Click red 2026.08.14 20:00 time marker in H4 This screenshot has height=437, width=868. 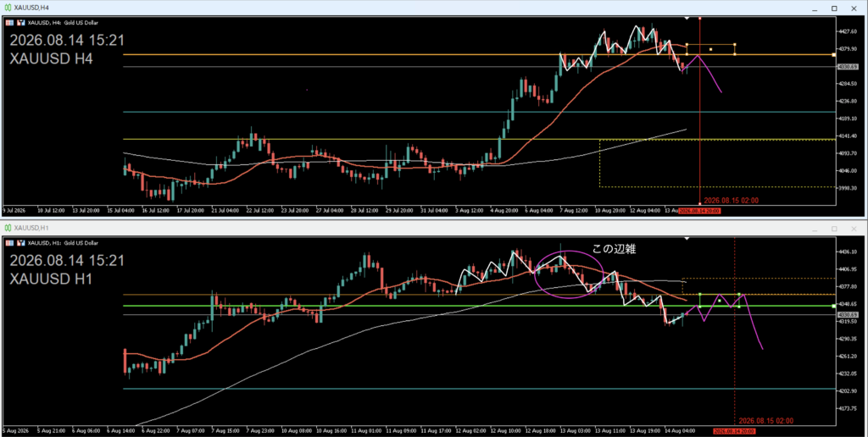699,212
